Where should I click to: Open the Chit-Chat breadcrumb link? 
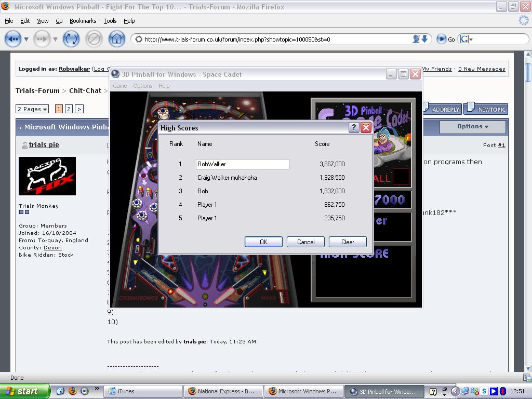pos(85,90)
